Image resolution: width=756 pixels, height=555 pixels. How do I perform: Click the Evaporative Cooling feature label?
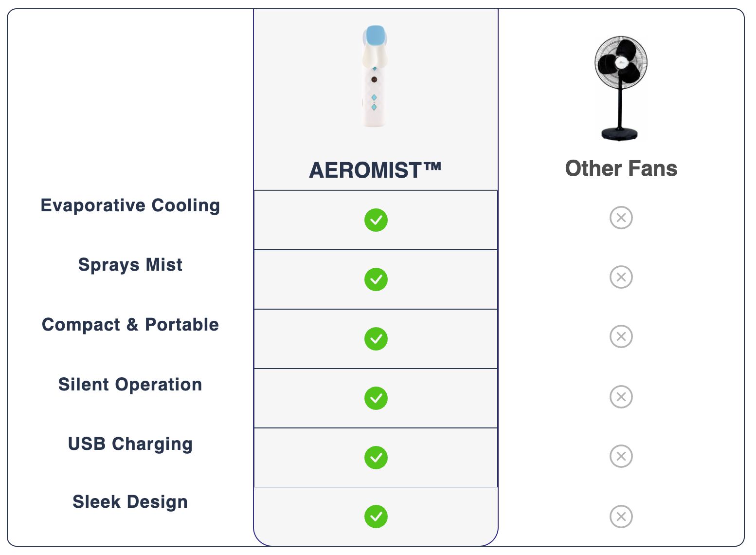[x=130, y=205]
